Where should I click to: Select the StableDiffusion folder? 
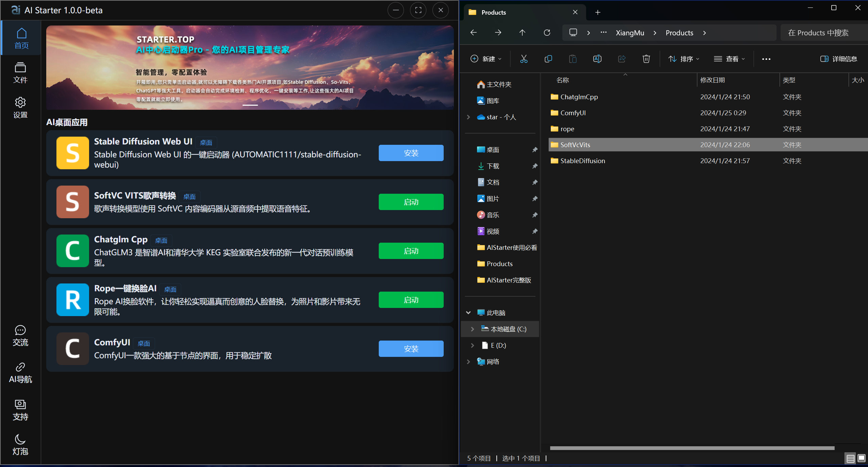coord(708,161)
